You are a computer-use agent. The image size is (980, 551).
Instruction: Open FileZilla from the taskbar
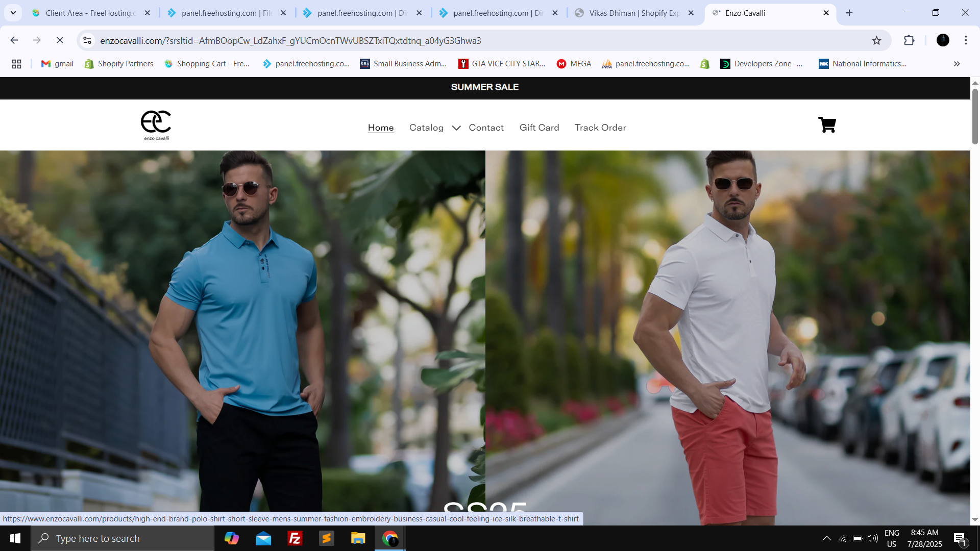(295, 538)
